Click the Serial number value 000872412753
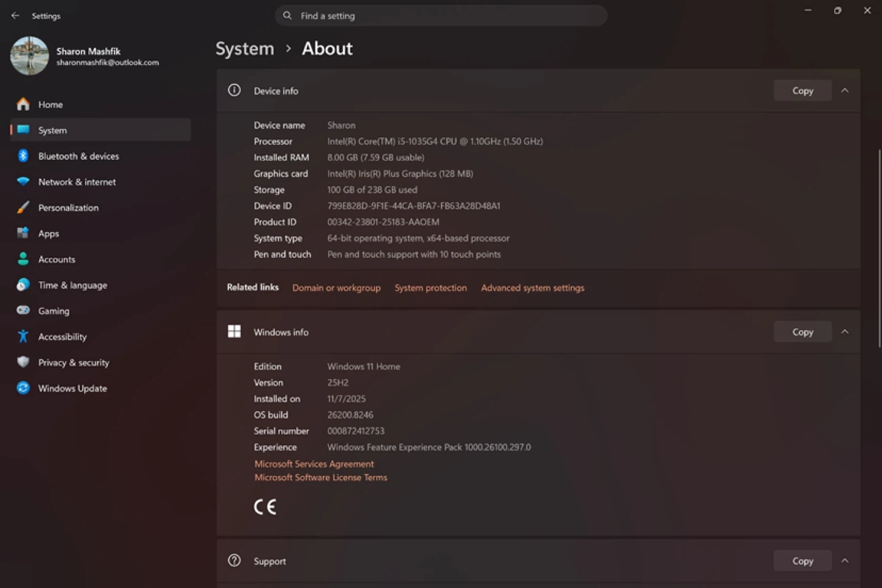882x588 pixels. click(x=356, y=431)
